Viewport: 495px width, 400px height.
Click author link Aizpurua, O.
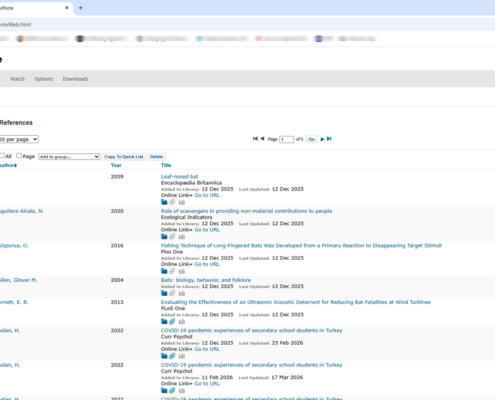[14, 246]
